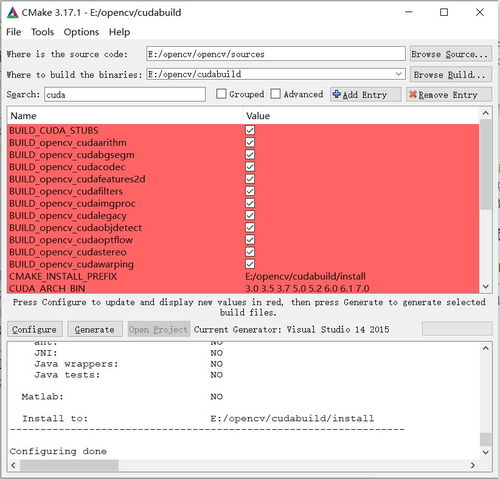The height and width of the screenshot is (479, 500).
Task: Uncheck BUILD_CUDA_STUBS option
Action: click(x=250, y=130)
